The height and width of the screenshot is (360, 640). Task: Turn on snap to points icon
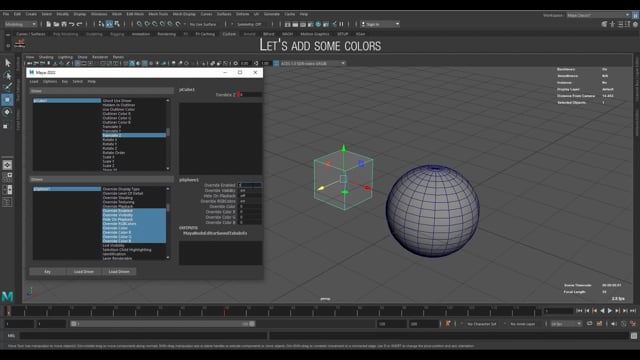[155, 24]
